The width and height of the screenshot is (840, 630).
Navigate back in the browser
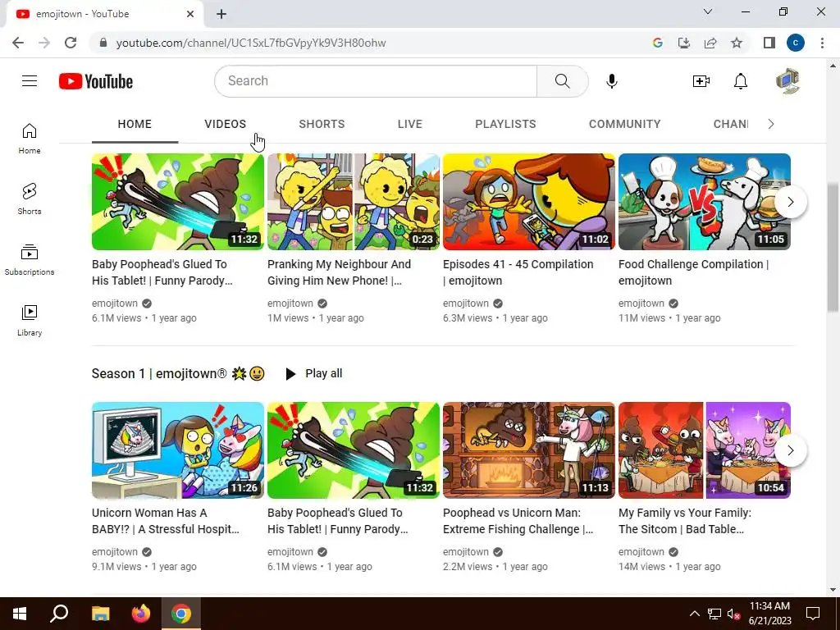[18, 43]
